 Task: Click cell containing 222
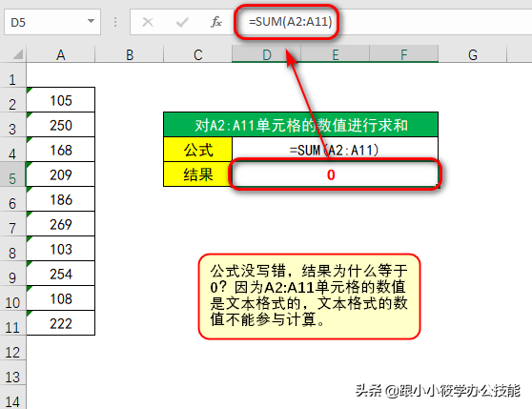click(x=61, y=323)
